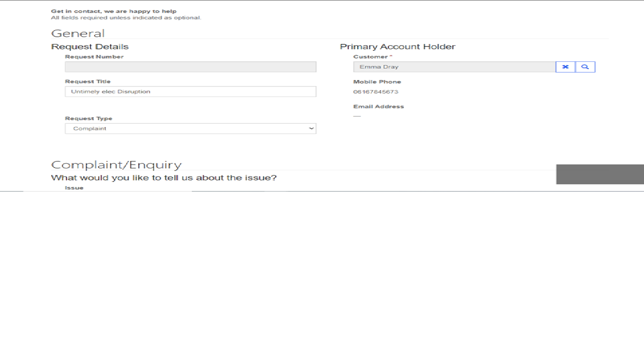Image resolution: width=644 pixels, height=362 pixels.
Task: Click the Request Details heading
Action: pyautogui.click(x=90, y=47)
